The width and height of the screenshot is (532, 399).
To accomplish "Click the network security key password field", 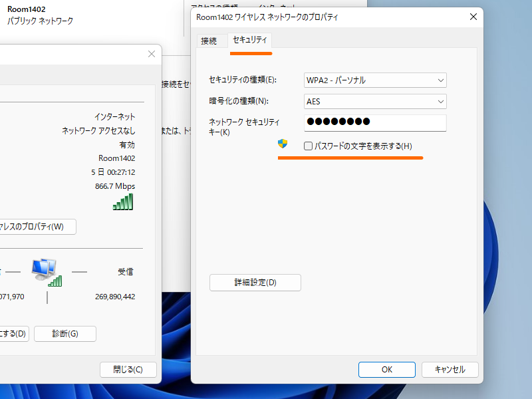I will (375, 123).
